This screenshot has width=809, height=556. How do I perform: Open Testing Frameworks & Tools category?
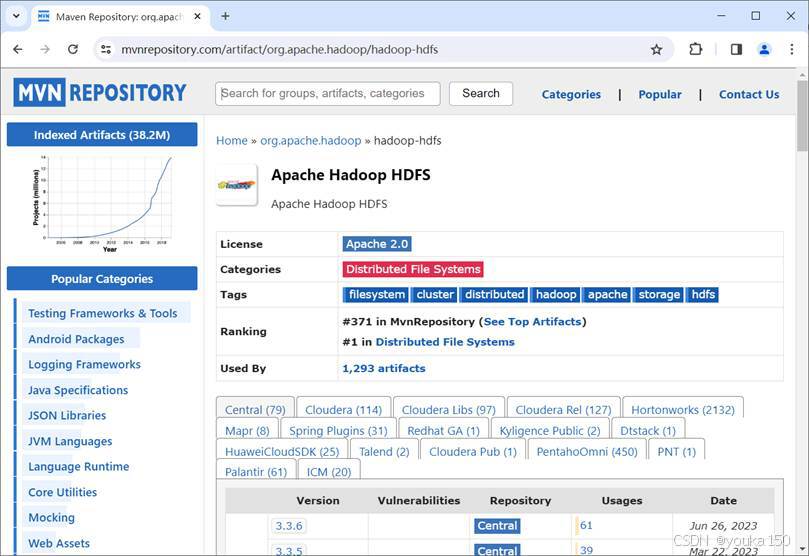point(103,313)
